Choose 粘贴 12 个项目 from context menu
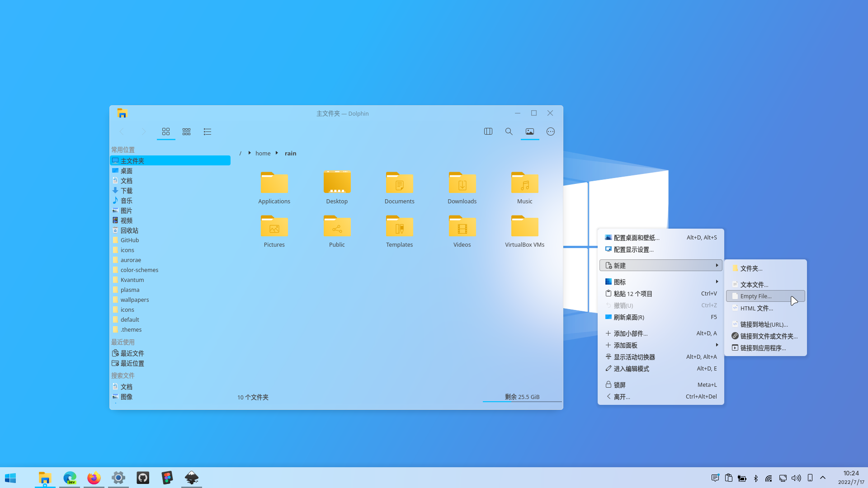 tap(660, 294)
